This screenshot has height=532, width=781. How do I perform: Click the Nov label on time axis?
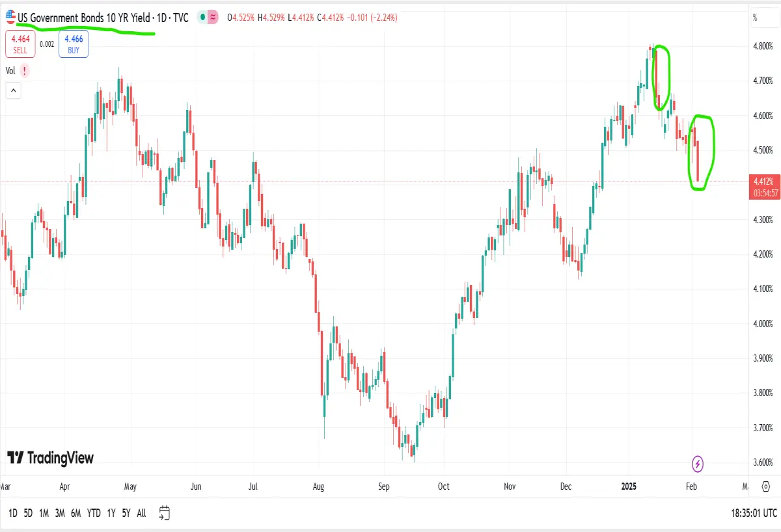pyautogui.click(x=510, y=486)
